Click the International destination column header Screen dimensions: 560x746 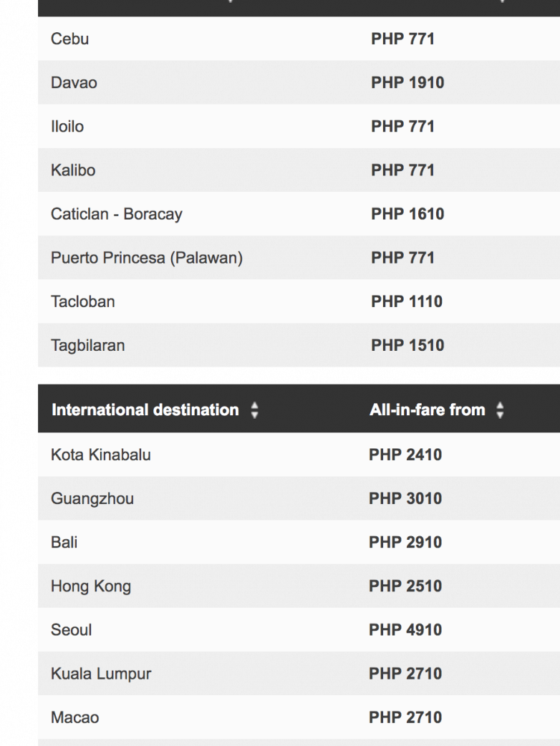(x=145, y=410)
